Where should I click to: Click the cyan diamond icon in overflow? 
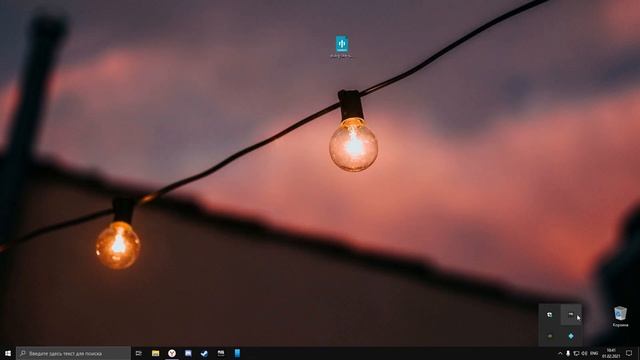pos(571,336)
